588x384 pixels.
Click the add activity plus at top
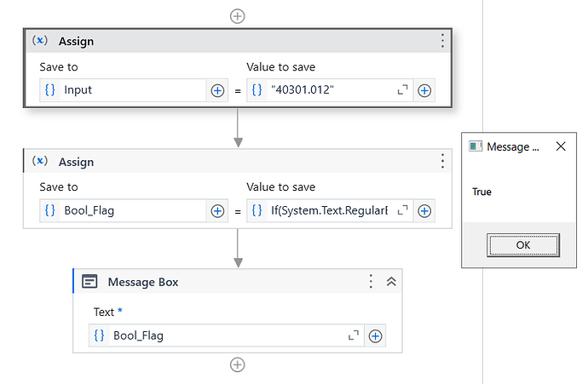[x=238, y=15]
